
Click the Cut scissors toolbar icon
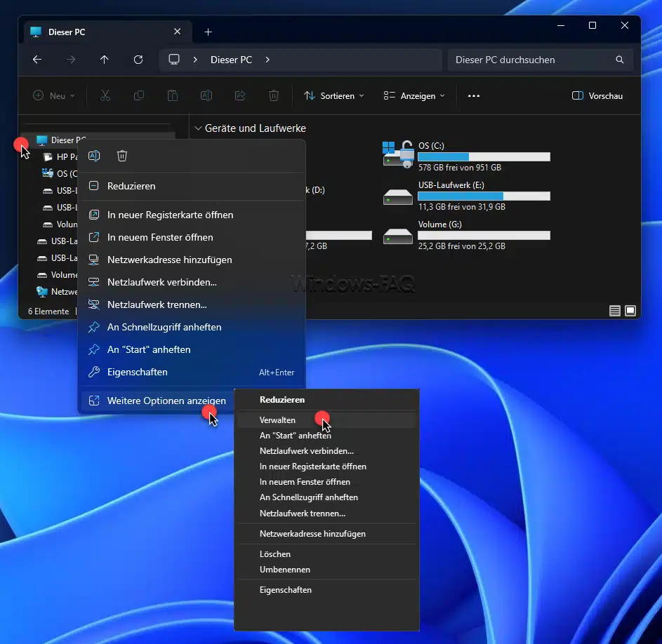[105, 96]
